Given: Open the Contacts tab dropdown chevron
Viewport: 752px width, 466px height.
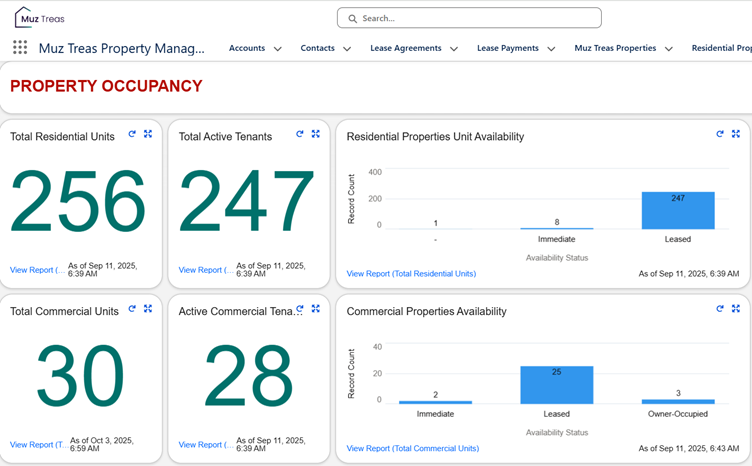Looking at the screenshot, I should click(347, 49).
